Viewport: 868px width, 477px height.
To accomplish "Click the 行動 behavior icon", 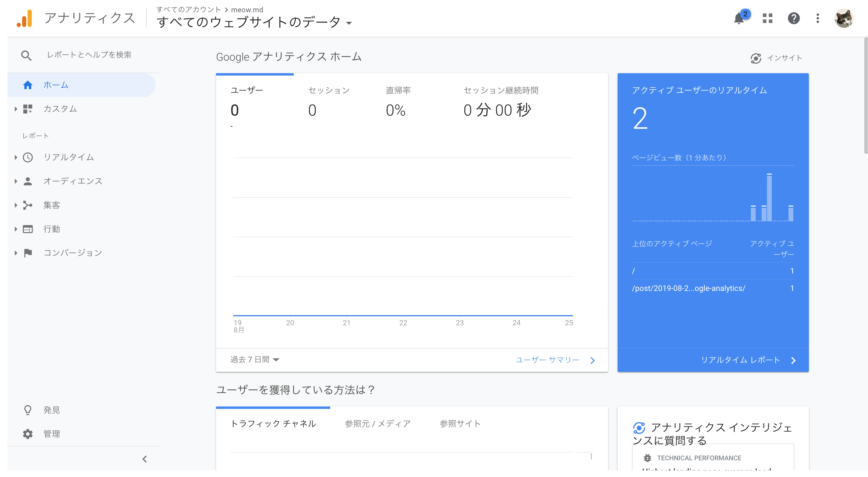I will (27, 229).
